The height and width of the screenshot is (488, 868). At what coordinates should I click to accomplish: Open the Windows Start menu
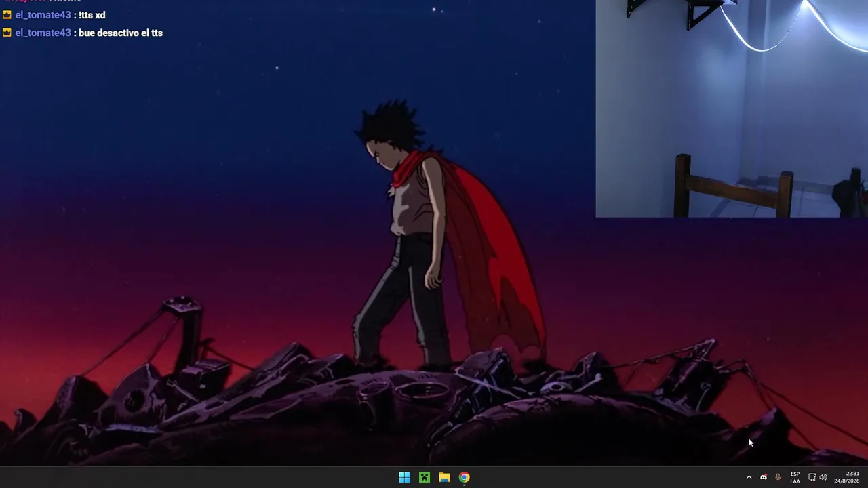click(x=404, y=477)
